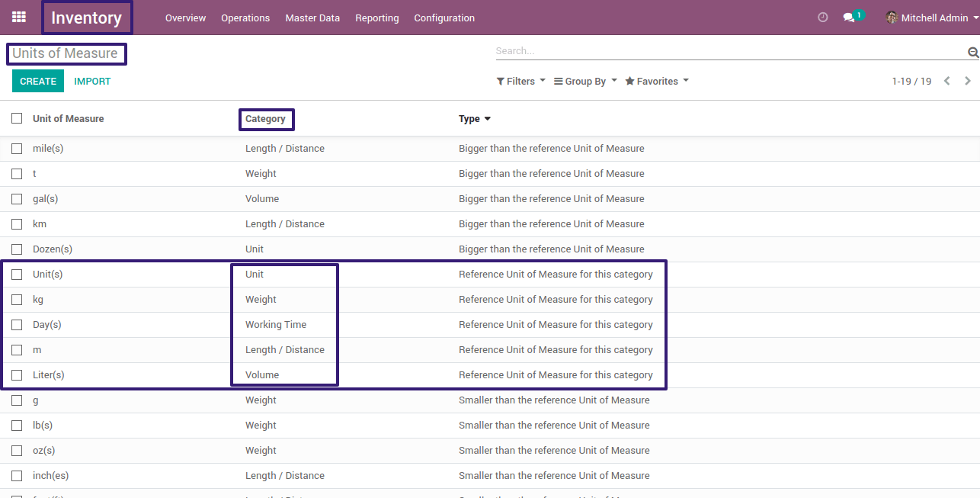Click the 1-19 / 19 pager counter

click(911, 81)
